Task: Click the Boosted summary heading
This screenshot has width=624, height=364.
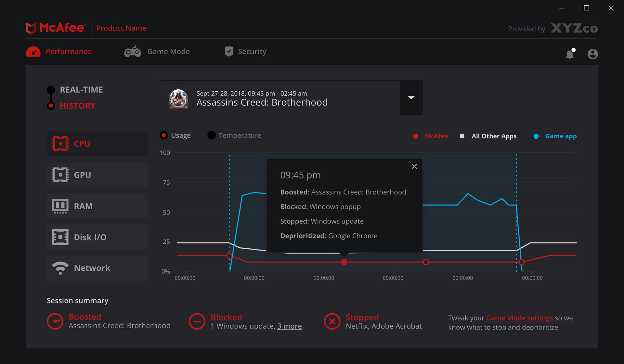Action: 85,317
